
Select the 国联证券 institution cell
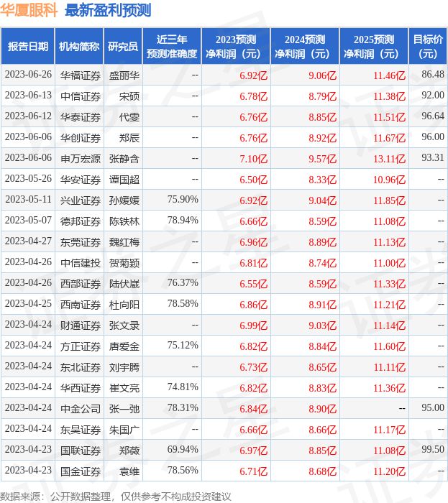(81, 451)
